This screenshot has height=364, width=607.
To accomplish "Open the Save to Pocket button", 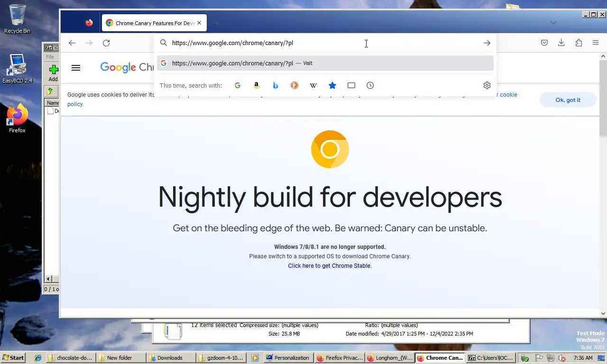I will [544, 43].
